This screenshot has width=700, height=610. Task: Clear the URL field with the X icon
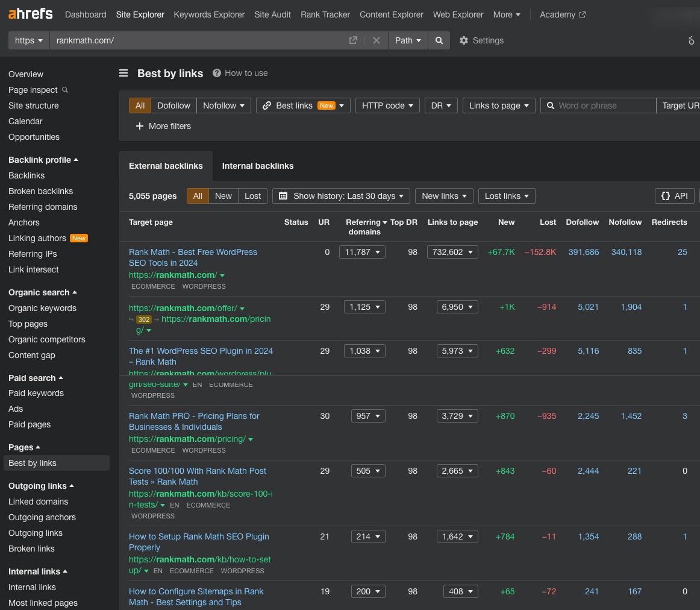tap(377, 40)
